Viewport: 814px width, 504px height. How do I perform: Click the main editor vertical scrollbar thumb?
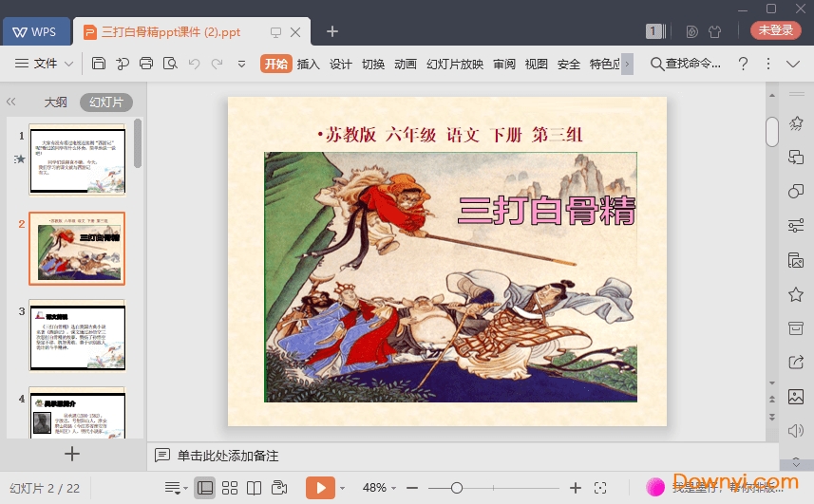tap(772, 132)
